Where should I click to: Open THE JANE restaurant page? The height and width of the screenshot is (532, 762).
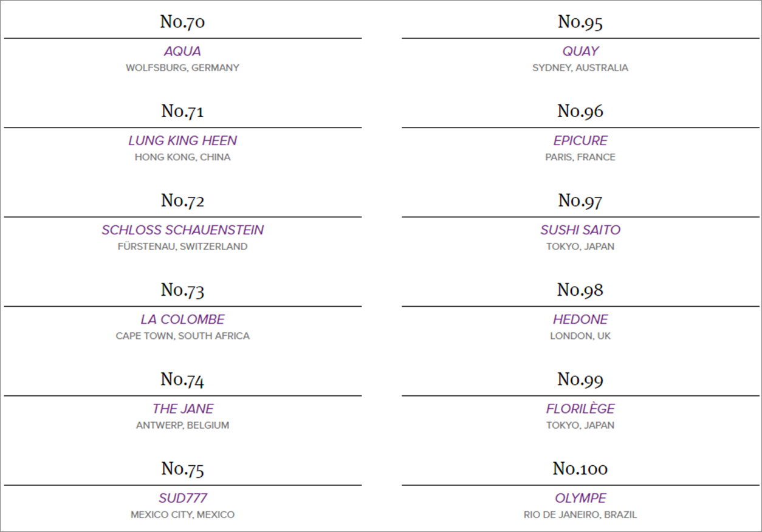click(x=182, y=409)
